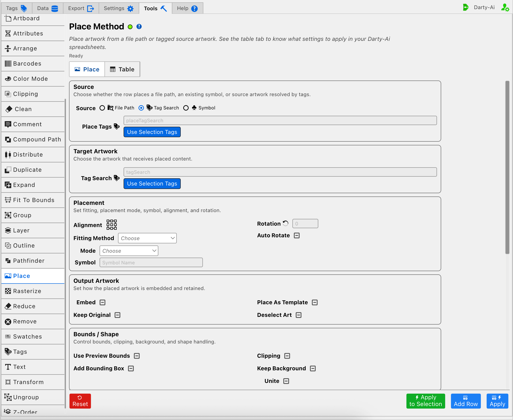Open the Duplicate tool
The image size is (513, 420).
(33, 170)
